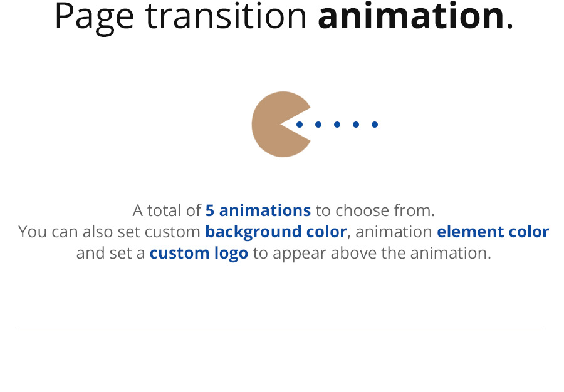Click the gray word 'animation' before 'element color'
This screenshot has width=564, height=392.
tap(394, 232)
